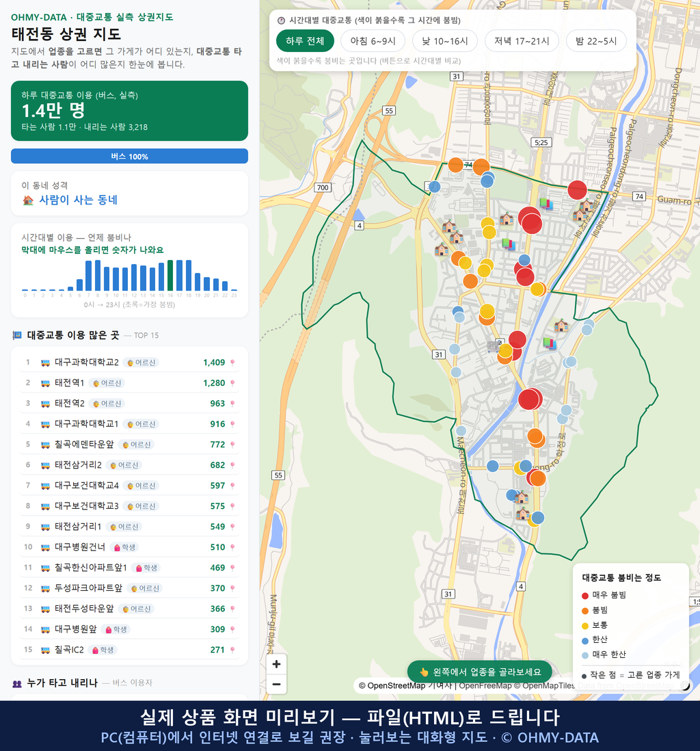Click the pin icon for 칠곡IC2 row
The image size is (700, 751).
232,650
